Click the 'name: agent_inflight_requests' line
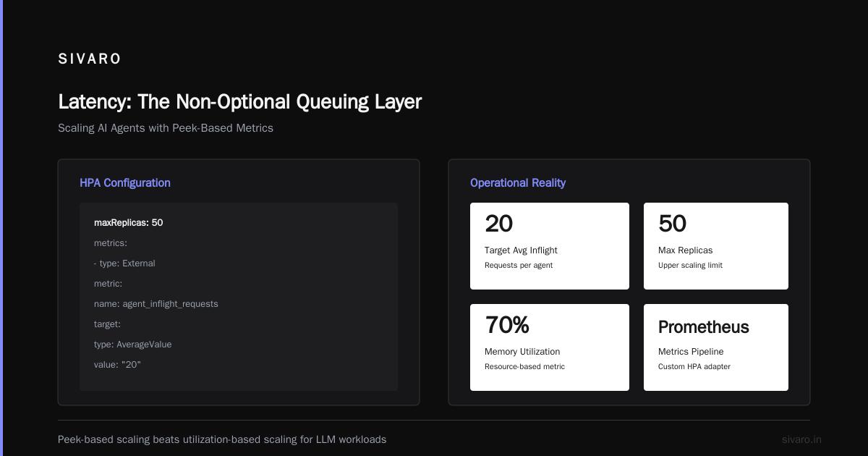The image size is (868, 456). (156, 303)
